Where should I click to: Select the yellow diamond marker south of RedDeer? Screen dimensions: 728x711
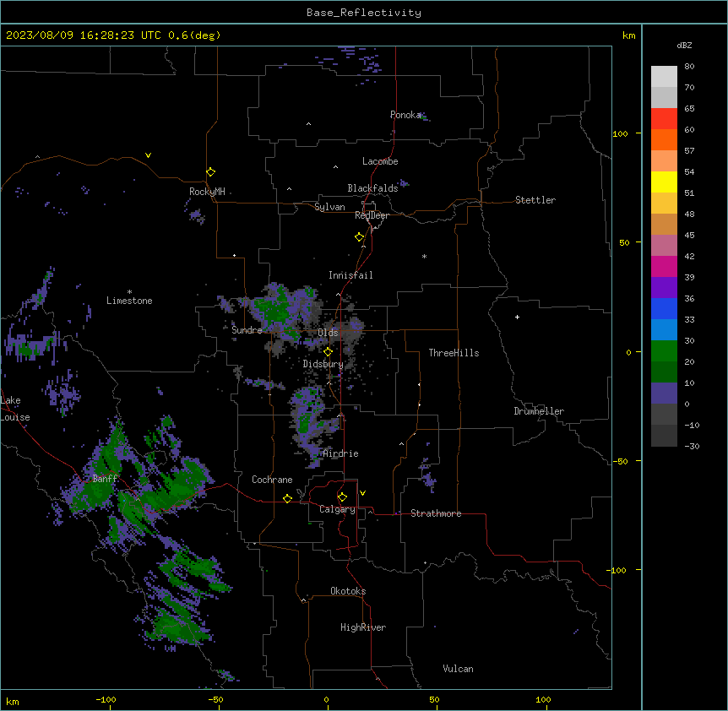359,237
